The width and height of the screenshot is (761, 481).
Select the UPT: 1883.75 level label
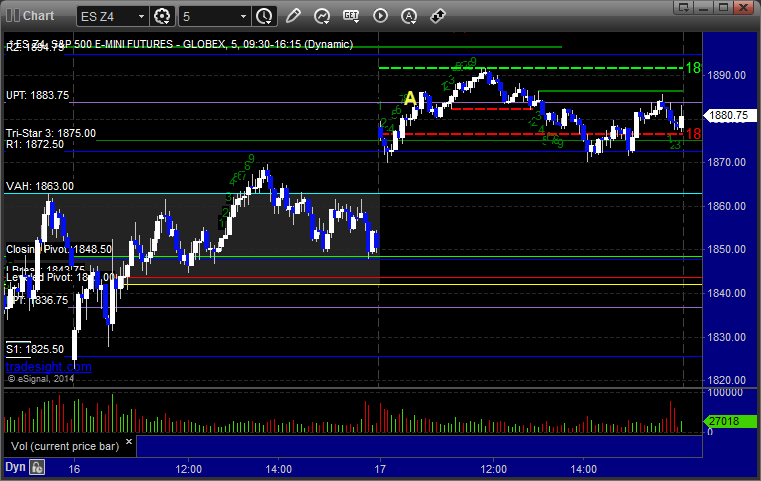coord(37,95)
